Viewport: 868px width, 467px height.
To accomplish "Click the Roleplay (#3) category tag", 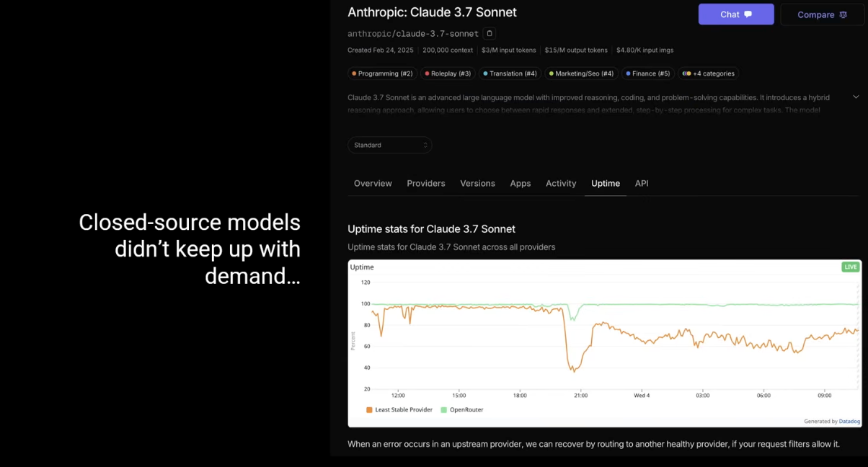I will tap(448, 74).
